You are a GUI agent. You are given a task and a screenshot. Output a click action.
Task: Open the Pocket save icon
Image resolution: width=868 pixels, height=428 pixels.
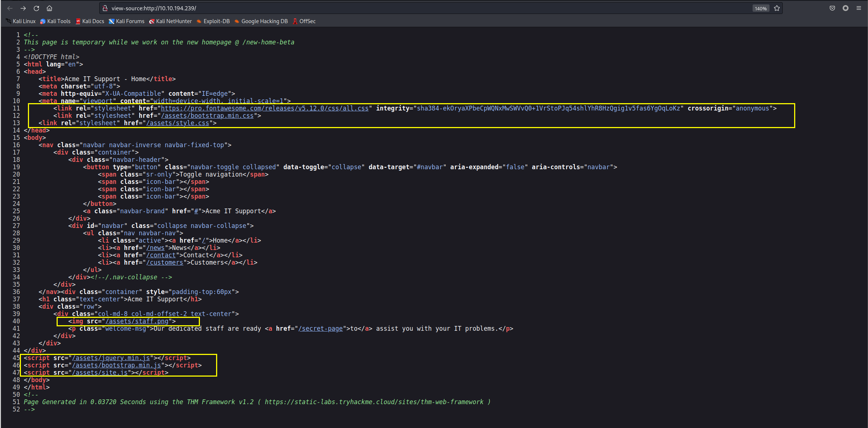pos(832,8)
